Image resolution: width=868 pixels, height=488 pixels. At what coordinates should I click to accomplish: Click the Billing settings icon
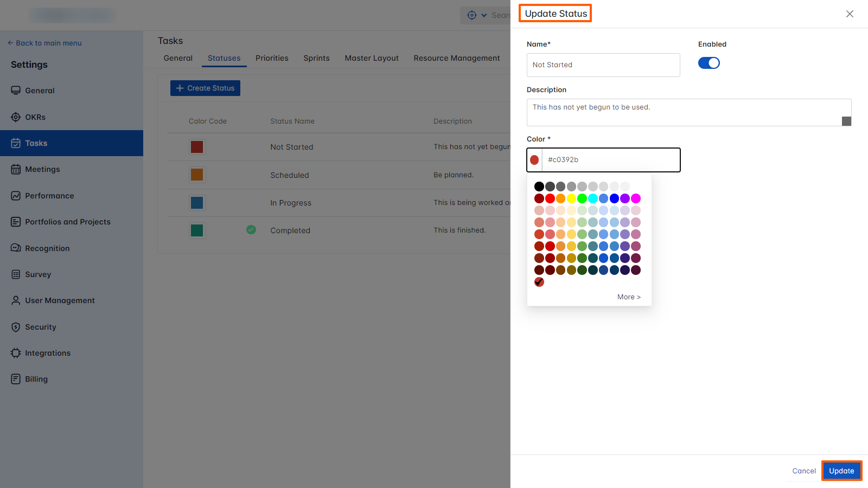pos(16,378)
